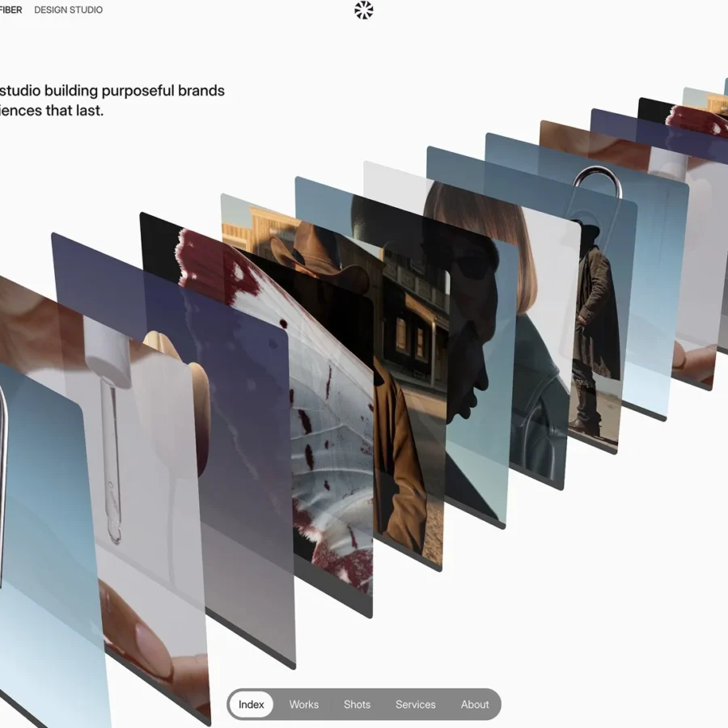Click the FIBER brand name
The image size is (728, 728).
pyautogui.click(x=11, y=10)
